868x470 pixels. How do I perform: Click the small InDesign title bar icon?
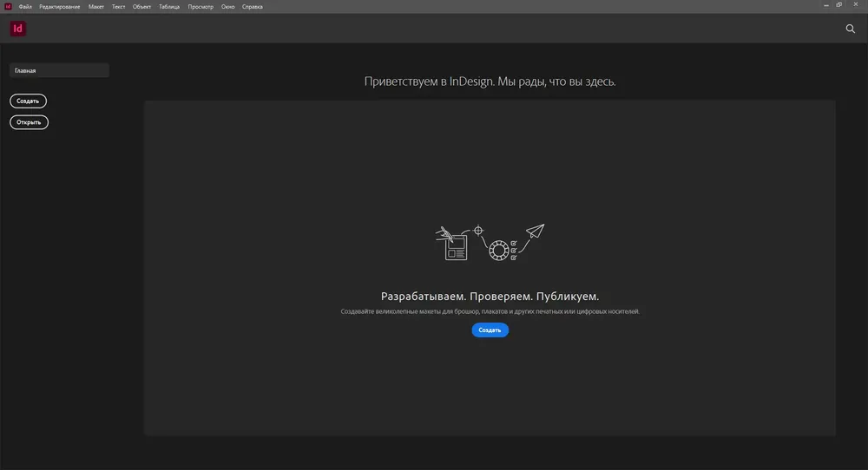click(8, 7)
